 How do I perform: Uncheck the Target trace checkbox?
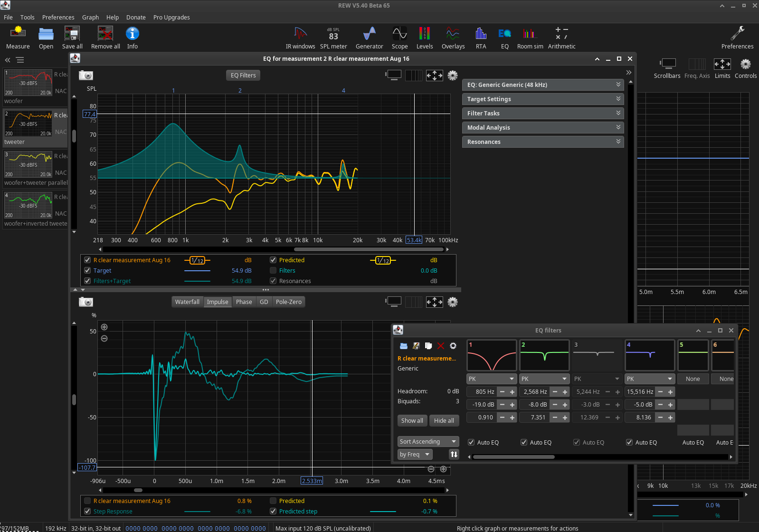(x=87, y=270)
